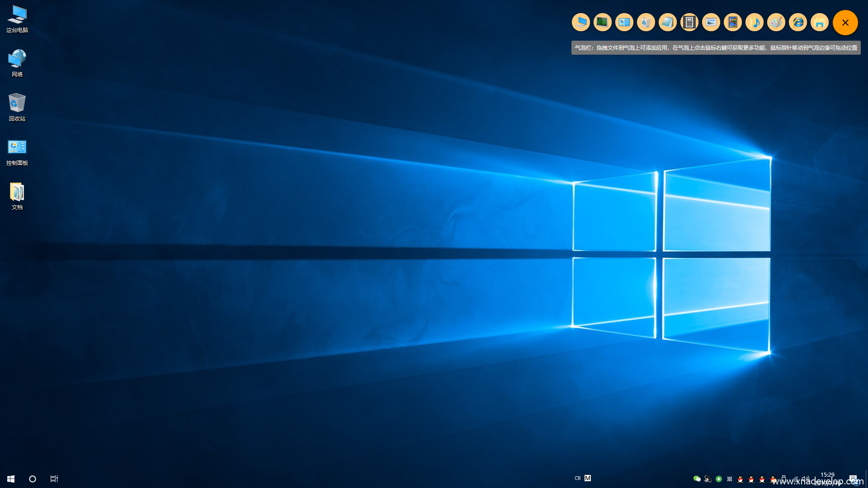Screen dimensions: 868x488
Task: Launch Internet Explorer bubble
Action: (x=798, y=22)
